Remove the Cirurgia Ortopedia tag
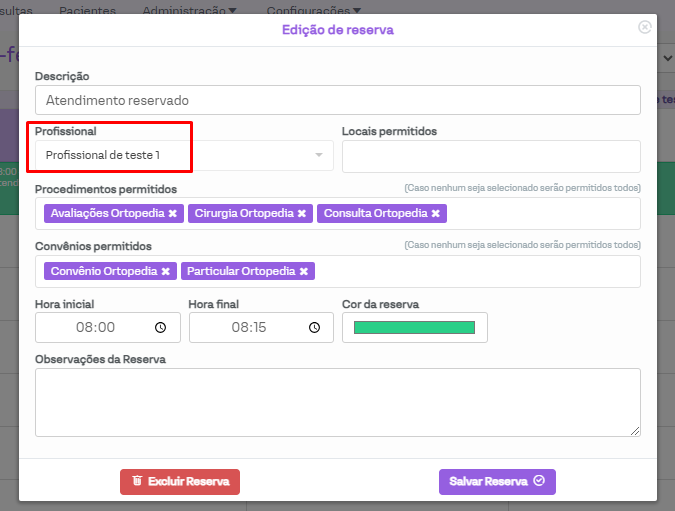Screen dimensions: 675x511 pyautogui.click(x=302, y=214)
